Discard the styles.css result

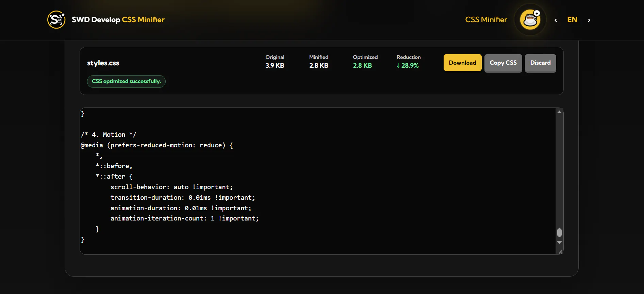[540, 63]
